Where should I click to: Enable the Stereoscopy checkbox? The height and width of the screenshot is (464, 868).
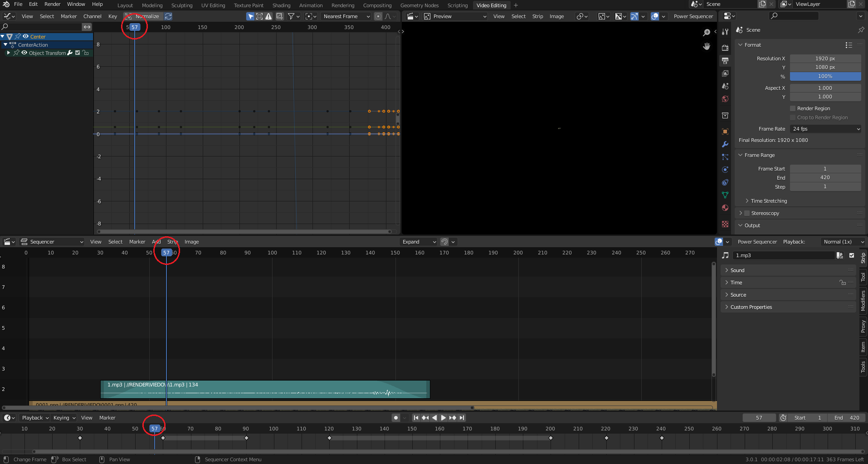pyautogui.click(x=747, y=213)
